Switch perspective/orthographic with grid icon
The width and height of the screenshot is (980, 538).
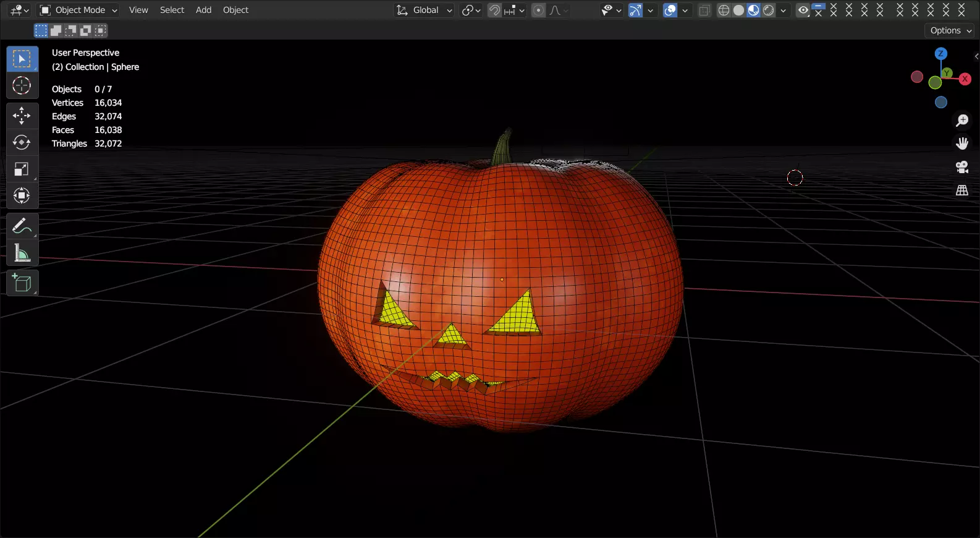coord(962,190)
